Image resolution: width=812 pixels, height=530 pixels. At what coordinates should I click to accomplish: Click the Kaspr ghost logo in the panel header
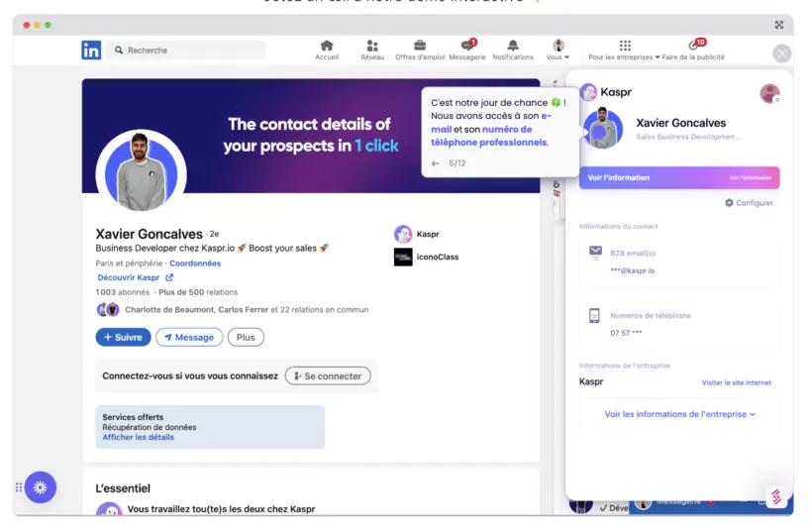589,92
